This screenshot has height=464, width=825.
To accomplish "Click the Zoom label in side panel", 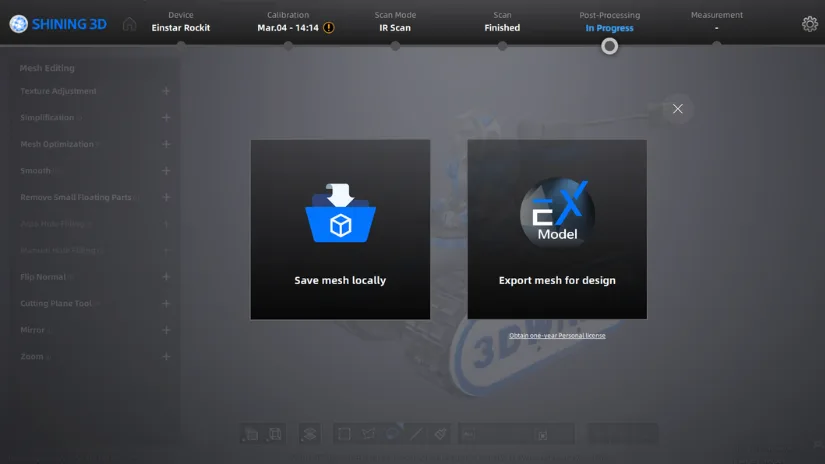I will [x=32, y=357].
